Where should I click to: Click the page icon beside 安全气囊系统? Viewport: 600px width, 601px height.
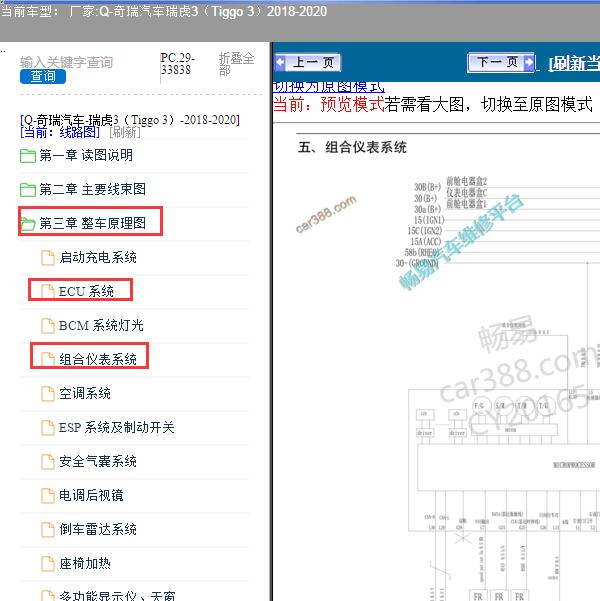click(48, 461)
